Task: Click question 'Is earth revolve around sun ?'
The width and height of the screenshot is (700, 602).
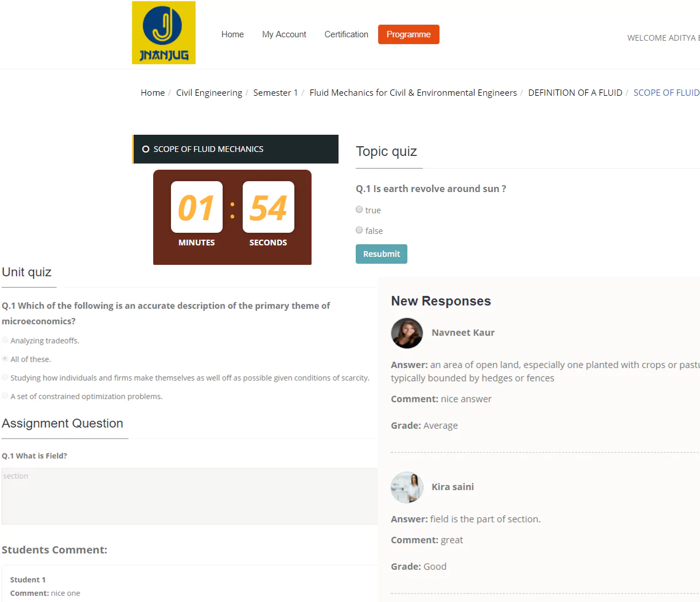Action: pos(431,189)
